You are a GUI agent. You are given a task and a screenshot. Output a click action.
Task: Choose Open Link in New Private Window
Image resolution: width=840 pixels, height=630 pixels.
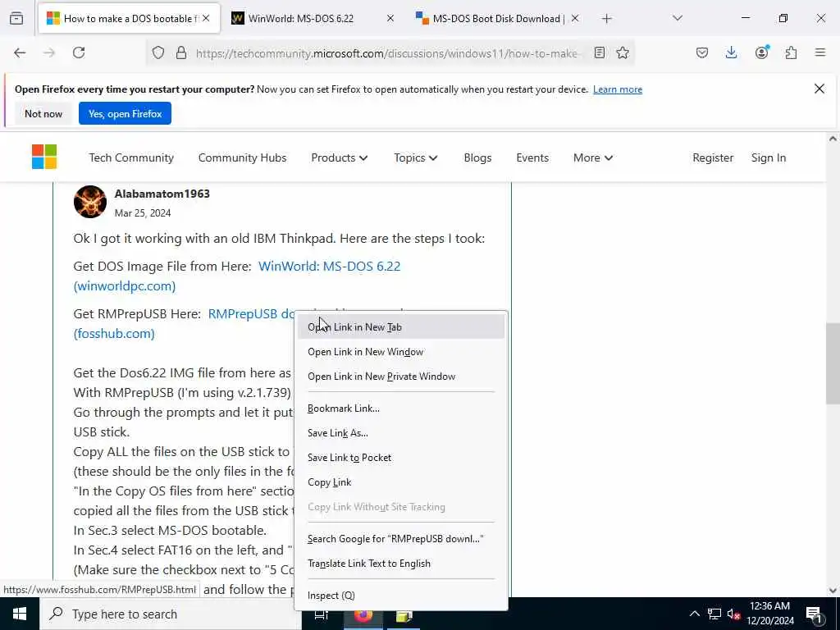400,376
